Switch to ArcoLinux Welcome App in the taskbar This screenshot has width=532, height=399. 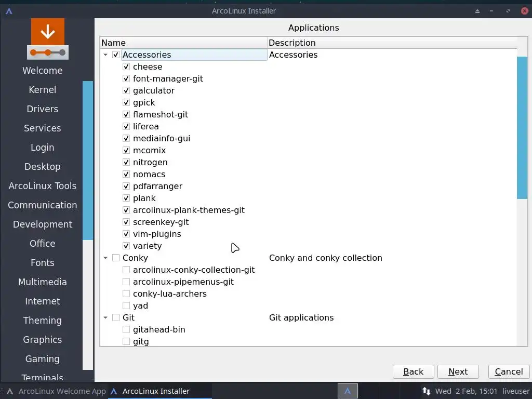tap(56, 391)
